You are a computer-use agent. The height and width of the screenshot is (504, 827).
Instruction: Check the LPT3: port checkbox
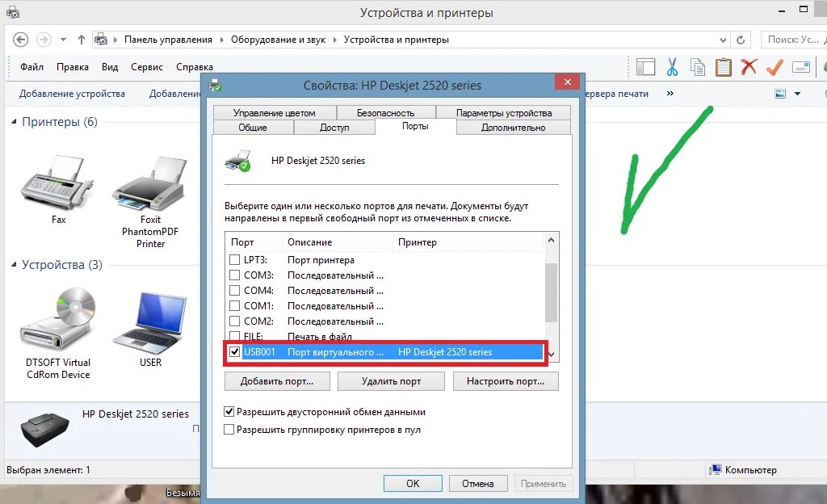[x=235, y=259]
